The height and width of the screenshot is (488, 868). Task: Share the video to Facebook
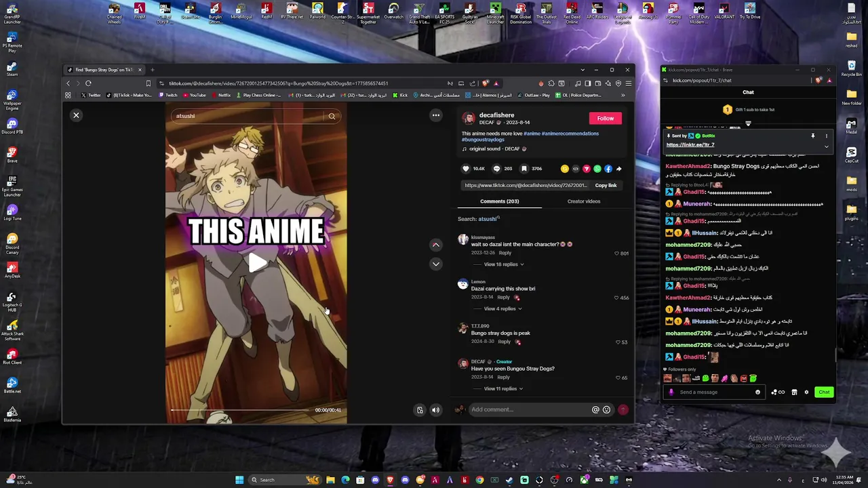608,169
